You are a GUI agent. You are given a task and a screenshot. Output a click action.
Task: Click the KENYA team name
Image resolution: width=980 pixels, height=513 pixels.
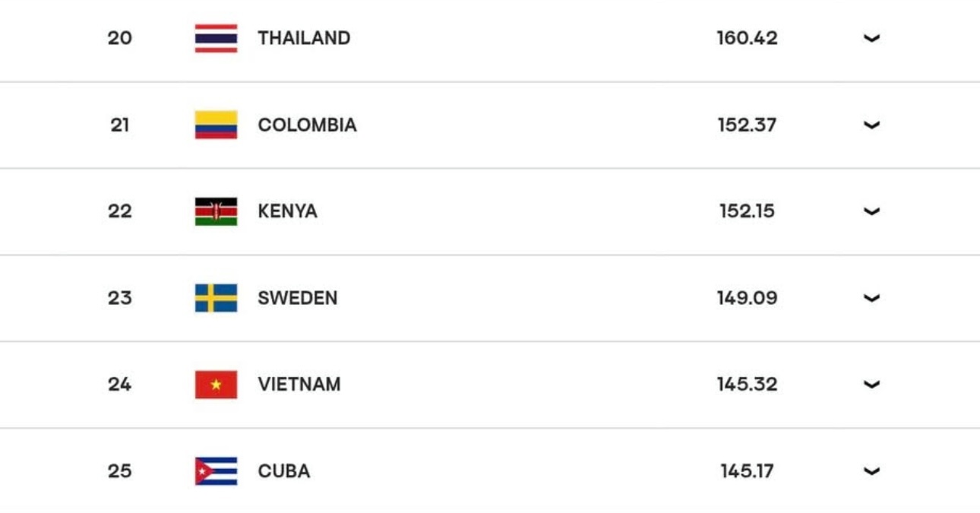tap(287, 211)
